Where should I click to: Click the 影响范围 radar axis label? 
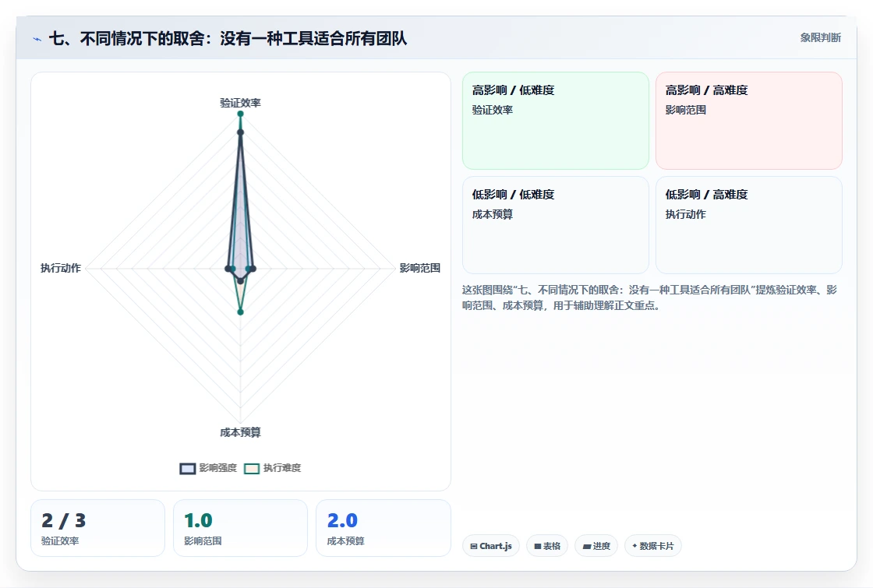(x=420, y=268)
